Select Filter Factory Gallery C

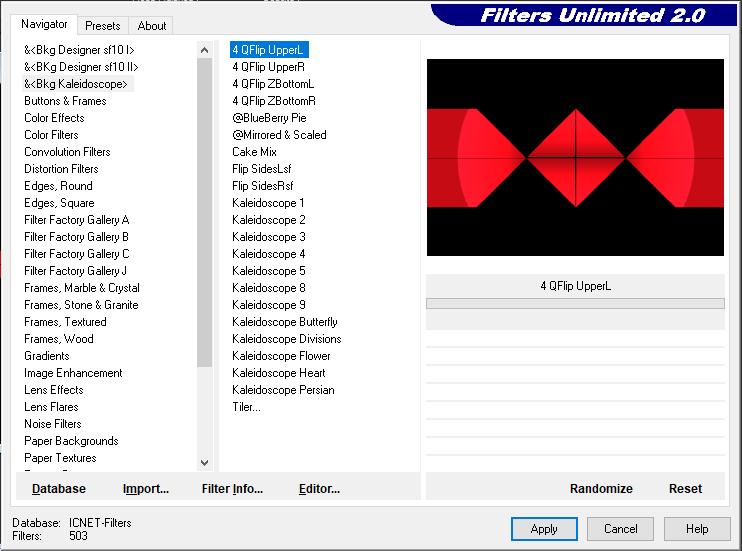tap(76, 254)
